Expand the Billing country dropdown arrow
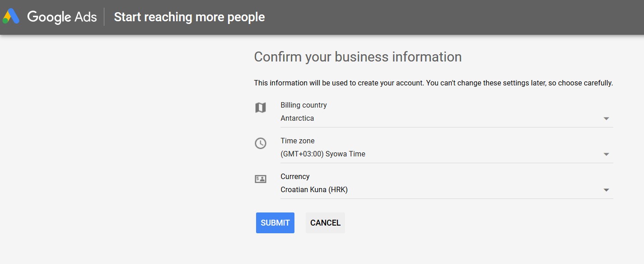 click(606, 118)
